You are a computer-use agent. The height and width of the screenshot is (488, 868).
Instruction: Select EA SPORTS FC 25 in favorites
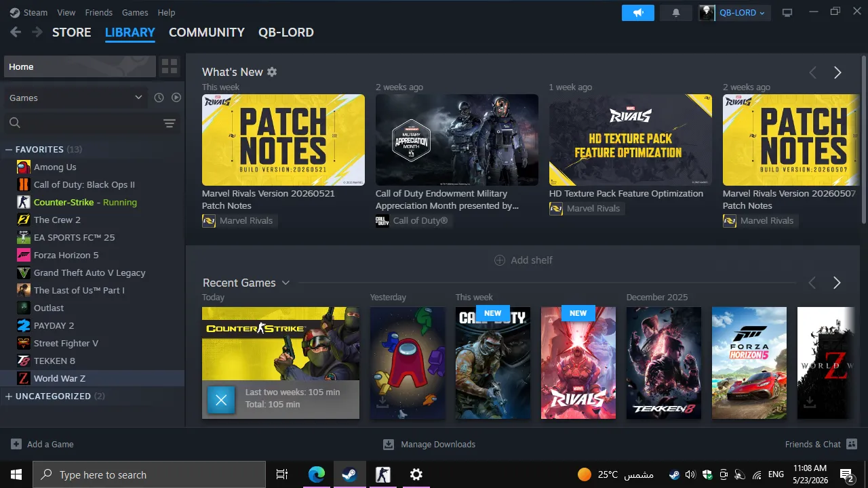(92, 237)
